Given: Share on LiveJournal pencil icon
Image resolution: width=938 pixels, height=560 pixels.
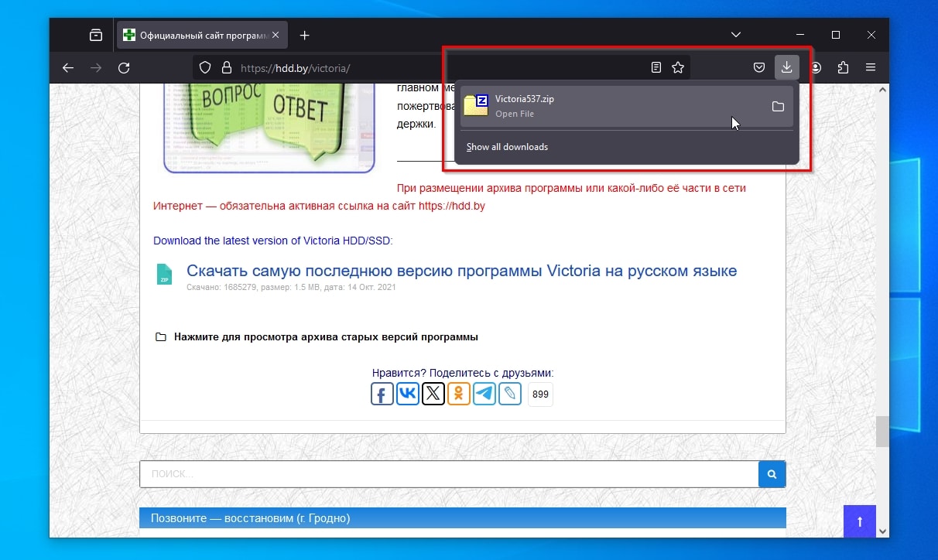Looking at the screenshot, I should tap(510, 394).
